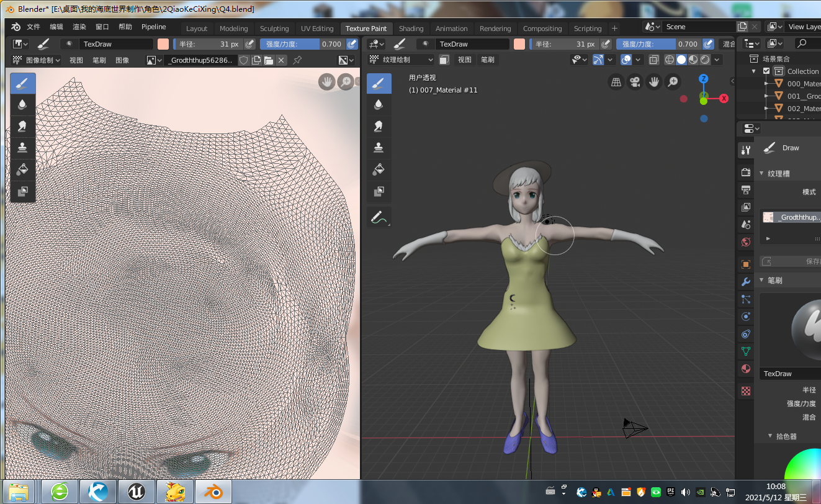Image resolution: width=821 pixels, height=504 pixels.
Task: Open Object Data mesh properties tab
Action: tap(746, 351)
